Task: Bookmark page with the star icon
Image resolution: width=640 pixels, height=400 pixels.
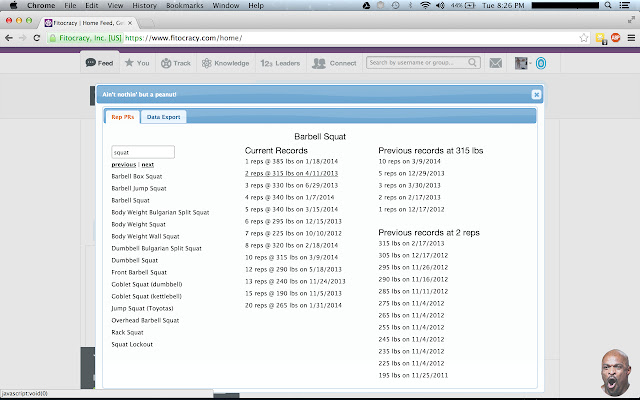Action: [584, 38]
